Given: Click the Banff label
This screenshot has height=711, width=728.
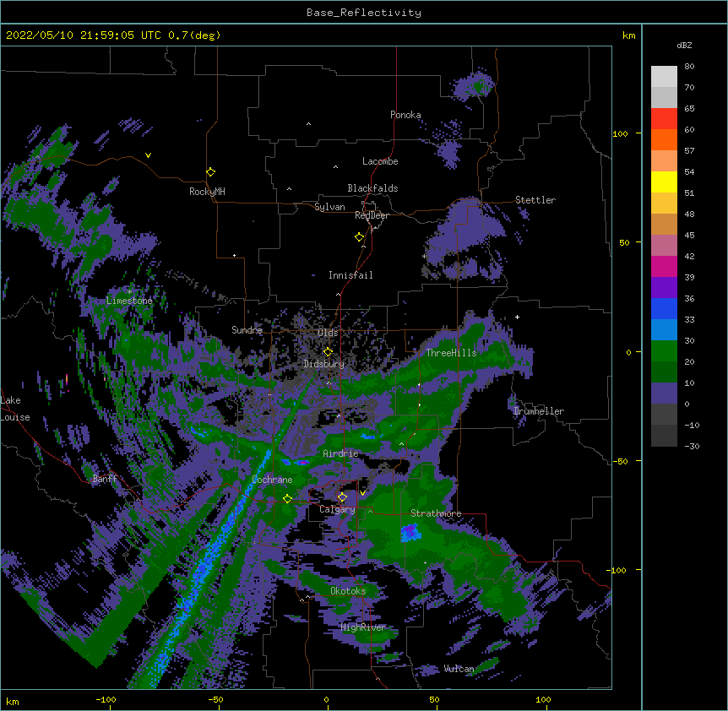Looking at the screenshot, I should 105,479.
